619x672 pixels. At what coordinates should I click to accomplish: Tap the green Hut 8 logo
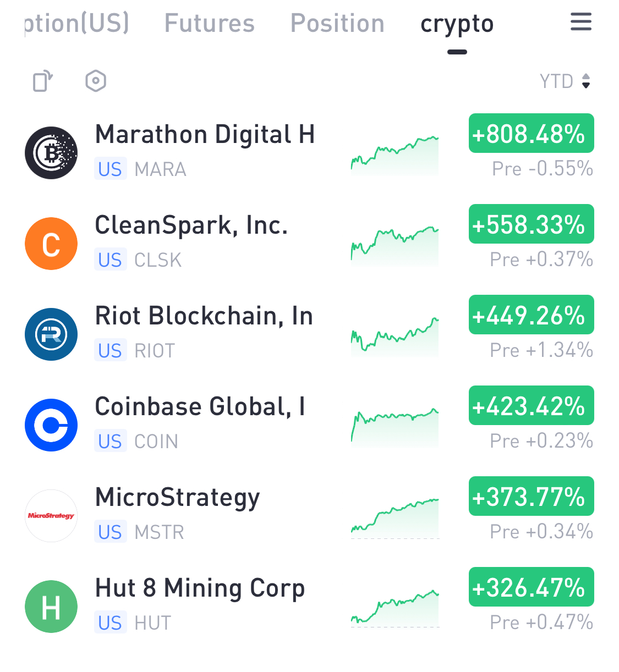(51, 607)
